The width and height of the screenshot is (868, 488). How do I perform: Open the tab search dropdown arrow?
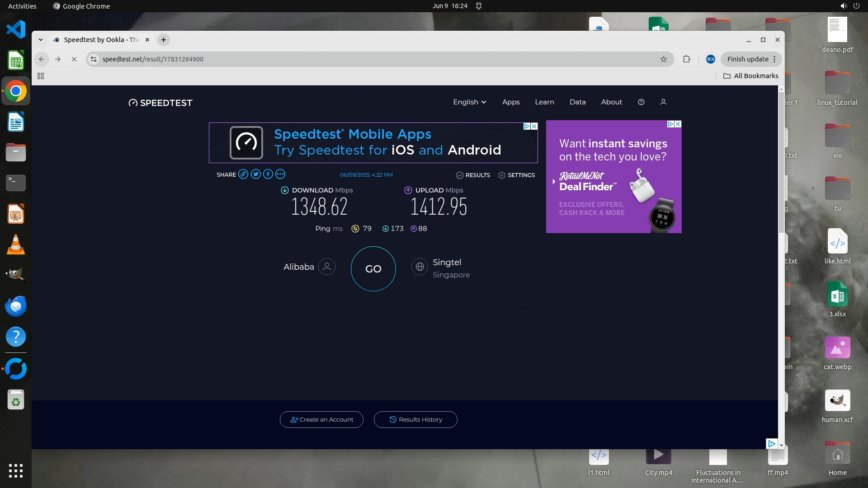(41, 40)
